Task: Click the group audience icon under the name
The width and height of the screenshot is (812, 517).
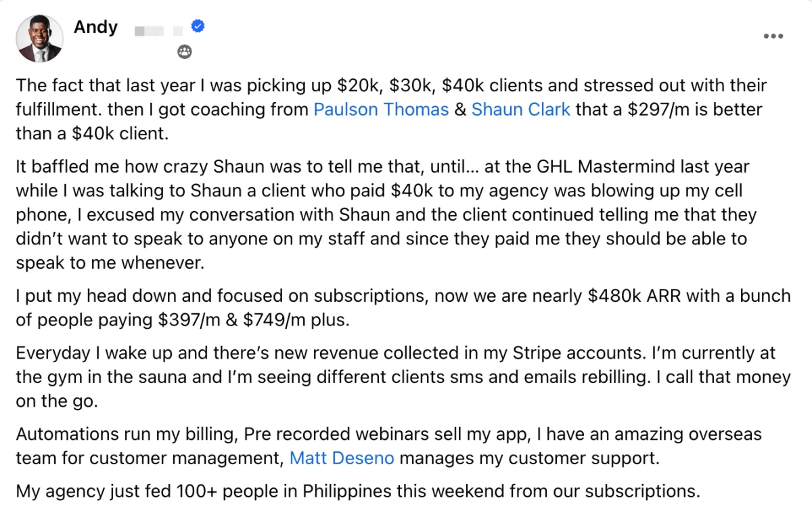Action: [184, 51]
